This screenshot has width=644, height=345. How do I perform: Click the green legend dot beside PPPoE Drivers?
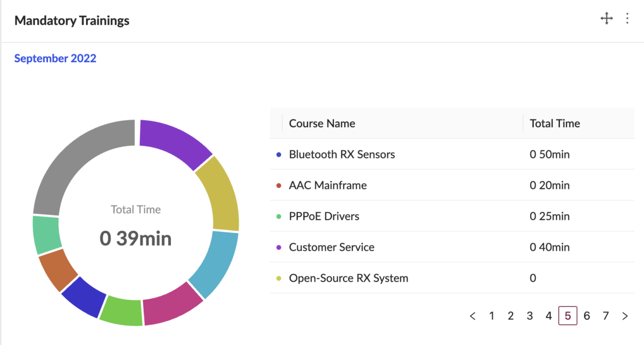click(x=279, y=217)
